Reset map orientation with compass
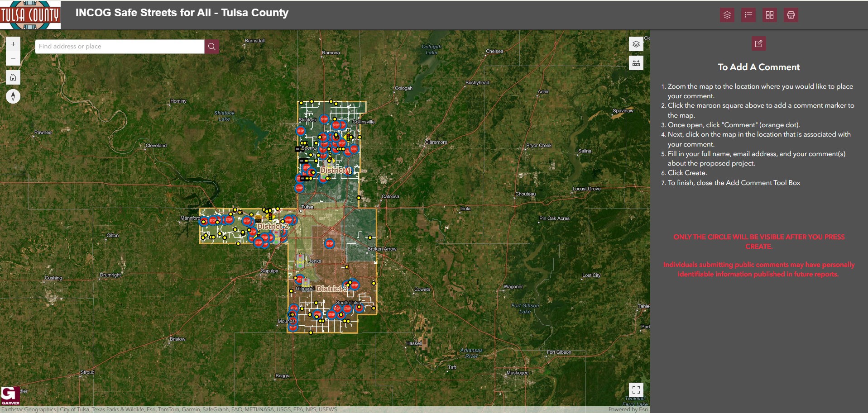This screenshot has width=868, height=413. point(13,96)
